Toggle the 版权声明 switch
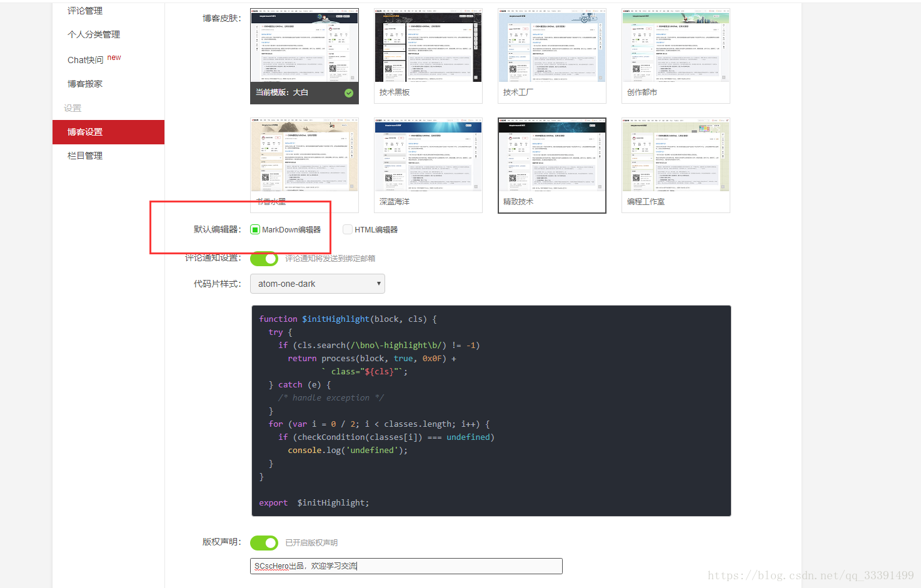921x588 pixels. [264, 543]
